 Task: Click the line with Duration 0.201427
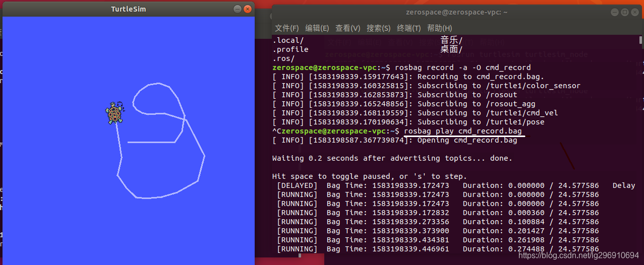pos(438,231)
